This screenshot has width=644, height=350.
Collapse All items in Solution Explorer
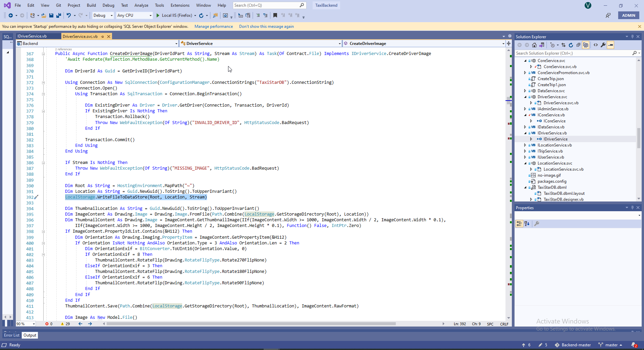pos(578,45)
